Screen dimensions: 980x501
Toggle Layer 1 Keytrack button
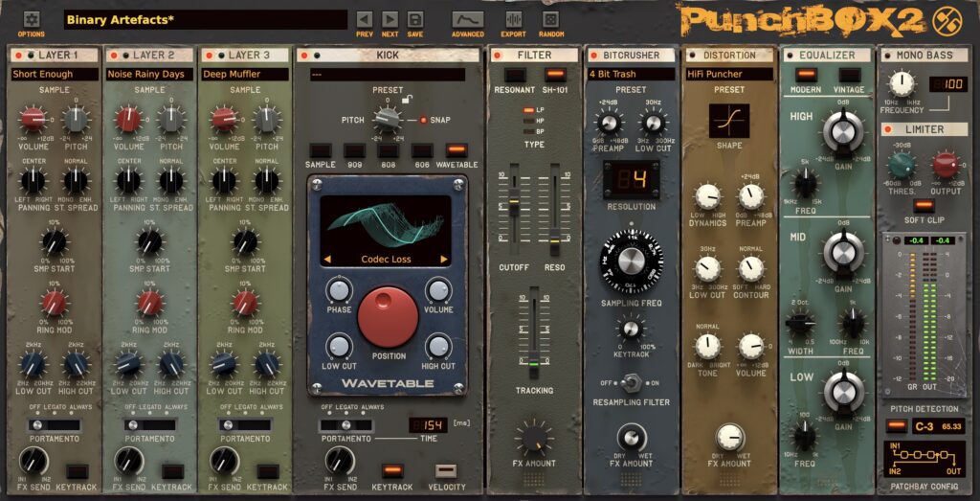pyautogui.click(x=77, y=471)
